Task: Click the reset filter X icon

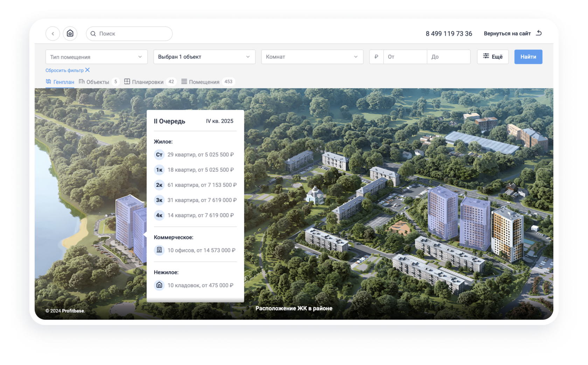Action: click(87, 70)
